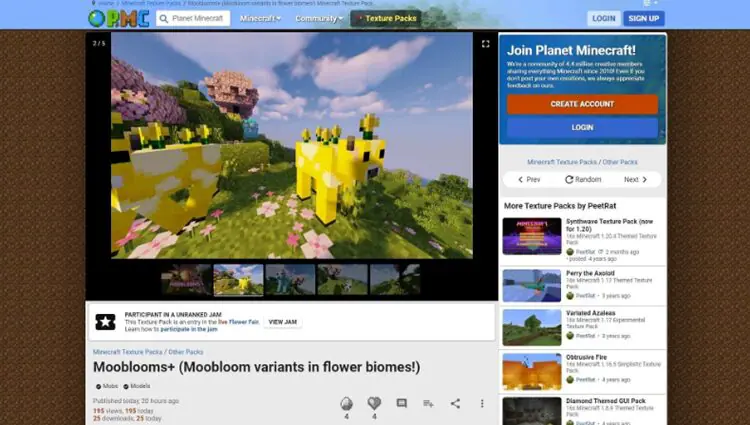
Task: Give the pack a diamond
Action: coord(347,403)
